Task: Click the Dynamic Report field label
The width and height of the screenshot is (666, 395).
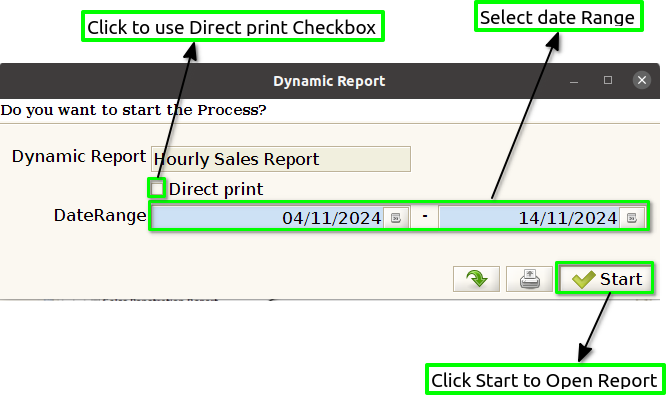Action: (x=79, y=156)
